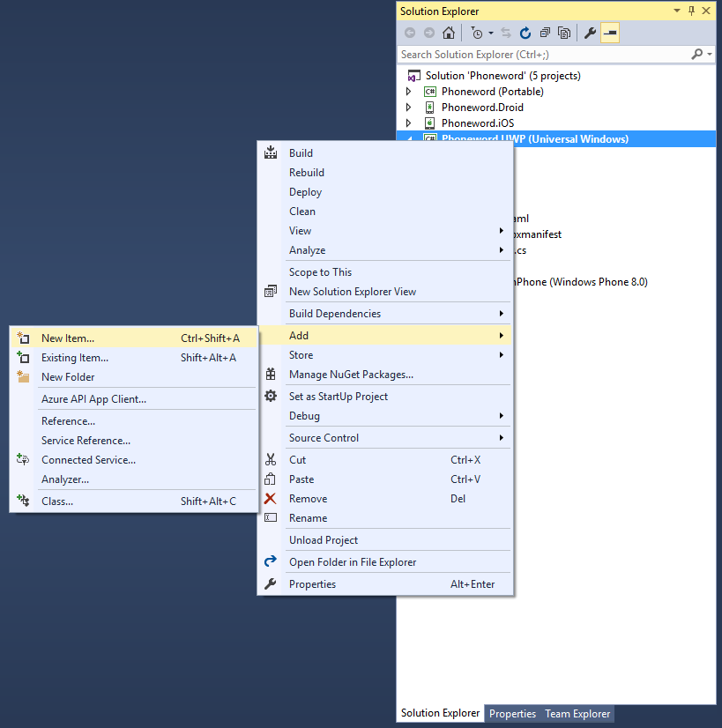
Task: Click the clipboard Paste icon
Action: (x=271, y=479)
